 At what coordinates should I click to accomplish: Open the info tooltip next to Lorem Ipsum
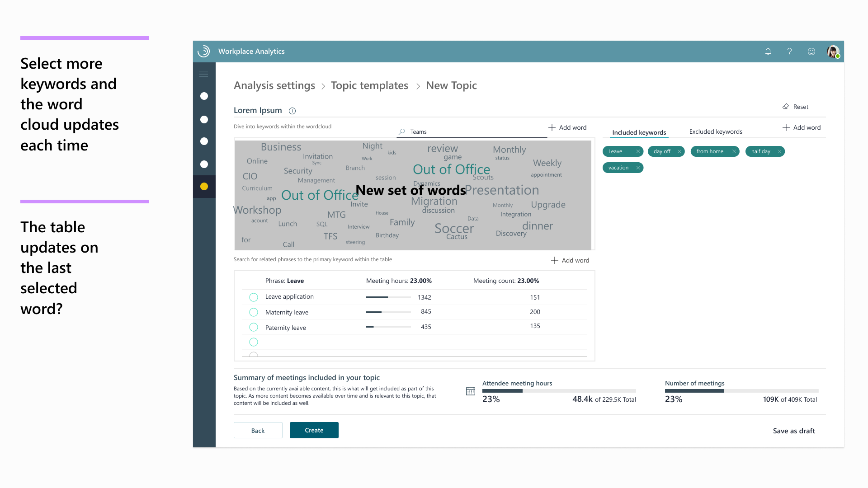(292, 111)
